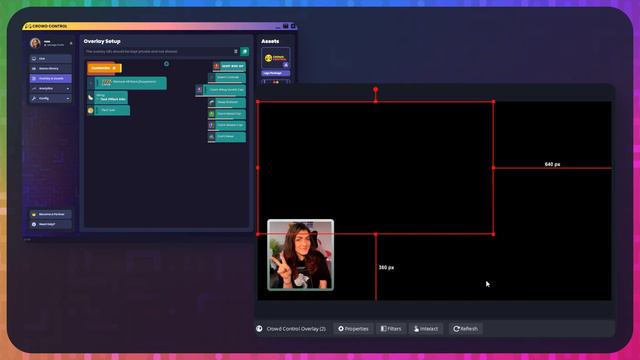The width and height of the screenshot is (640, 360).
Task: Click the round icon on Need help?
Action: [34, 224]
